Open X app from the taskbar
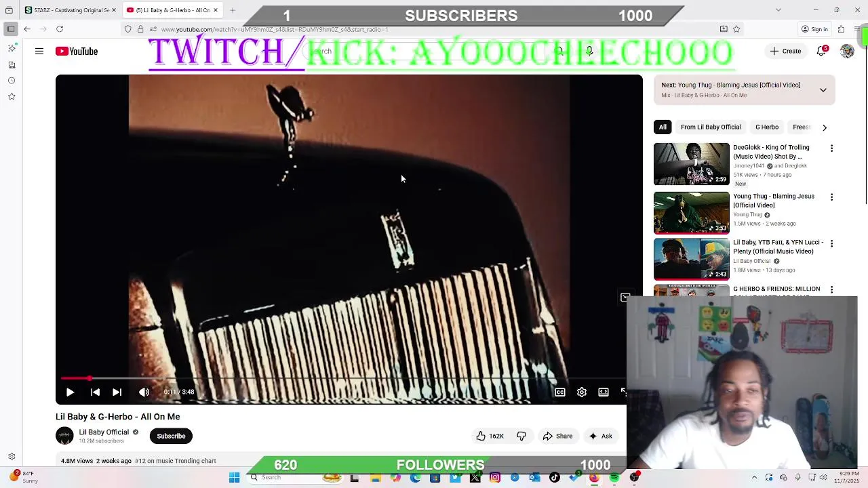 475,478
